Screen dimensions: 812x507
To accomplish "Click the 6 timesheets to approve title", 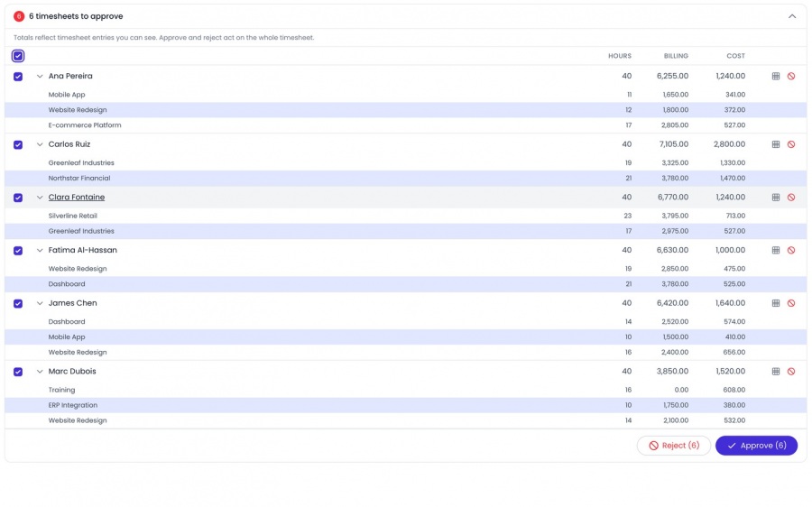I will point(76,16).
